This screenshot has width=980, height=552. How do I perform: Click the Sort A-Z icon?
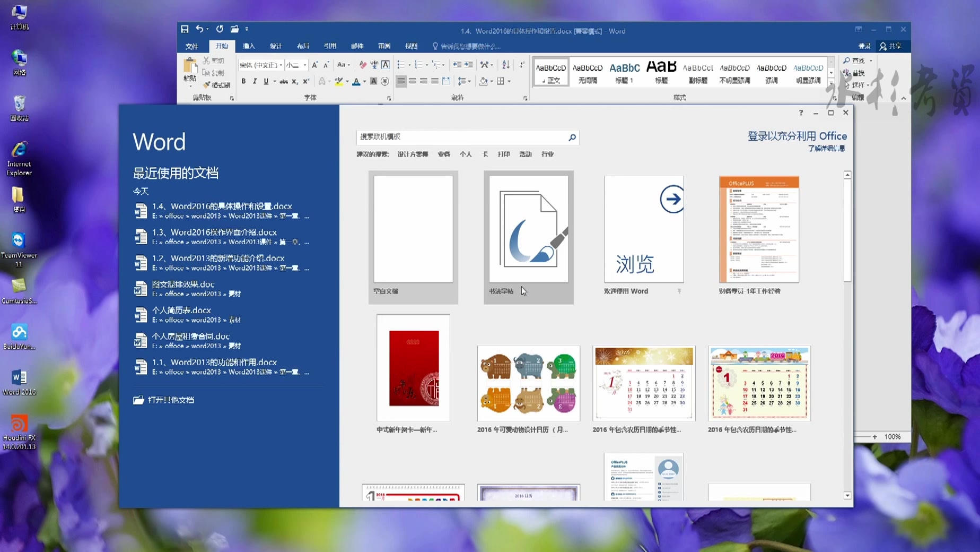coord(506,65)
